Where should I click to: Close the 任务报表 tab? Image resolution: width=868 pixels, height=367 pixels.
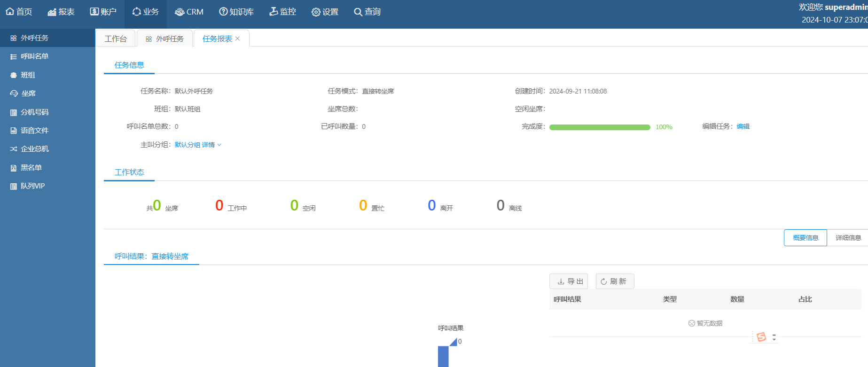[x=238, y=39]
